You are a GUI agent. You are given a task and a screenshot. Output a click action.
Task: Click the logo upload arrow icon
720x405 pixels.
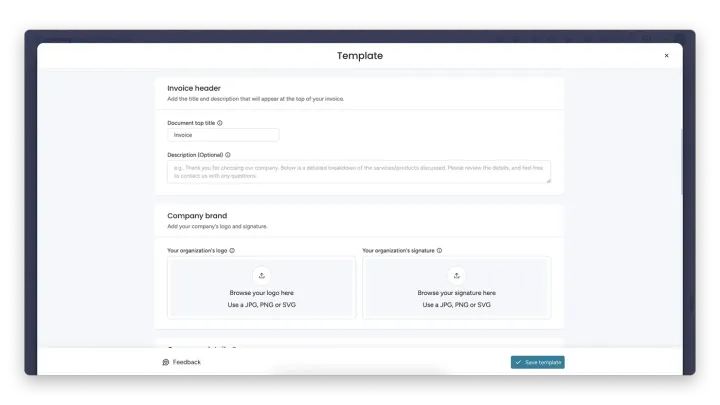262,276
